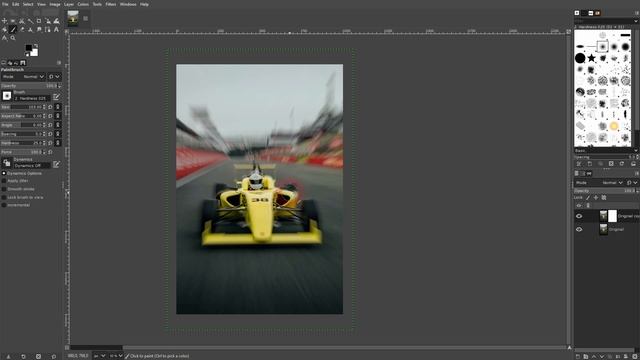
Task: Open status bar zoom level dropdown
Action: pos(116,356)
